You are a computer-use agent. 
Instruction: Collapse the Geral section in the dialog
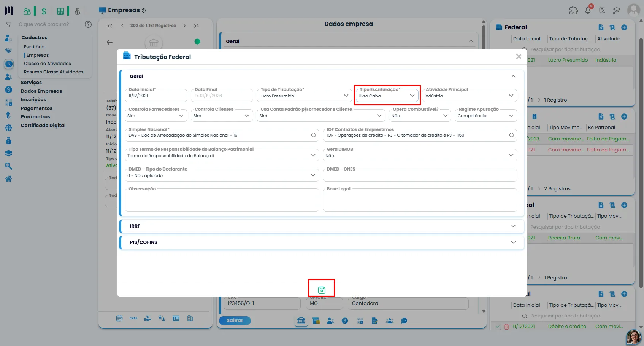(x=513, y=77)
